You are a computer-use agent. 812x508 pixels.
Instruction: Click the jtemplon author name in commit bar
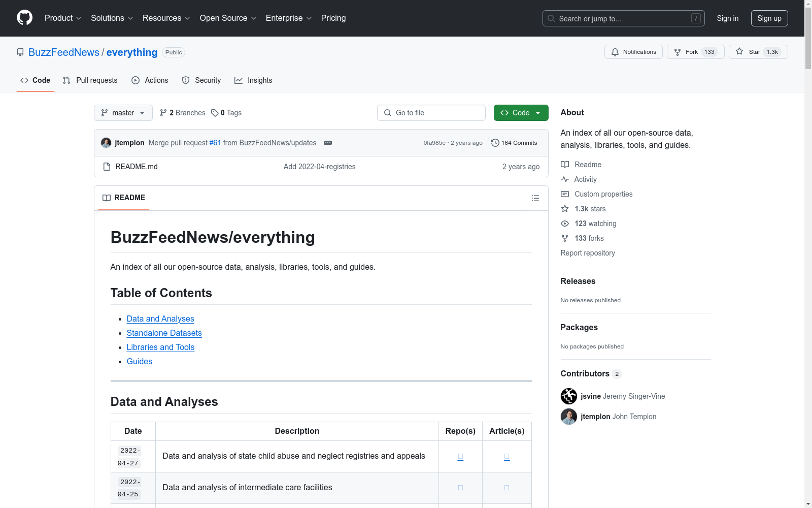tap(129, 143)
